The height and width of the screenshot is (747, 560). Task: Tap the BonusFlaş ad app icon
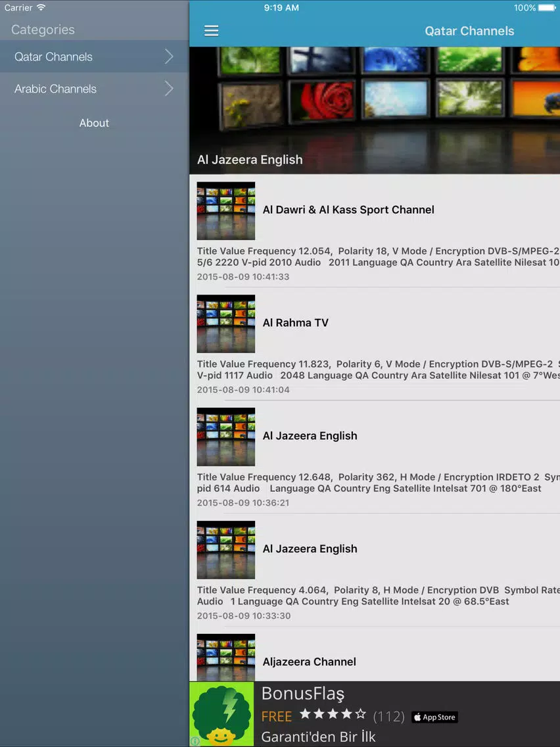click(222, 713)
